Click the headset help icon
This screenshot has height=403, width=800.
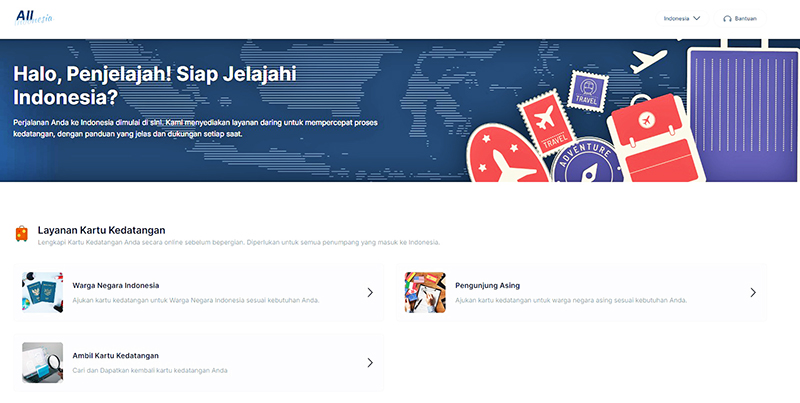(x=727, y=18)
